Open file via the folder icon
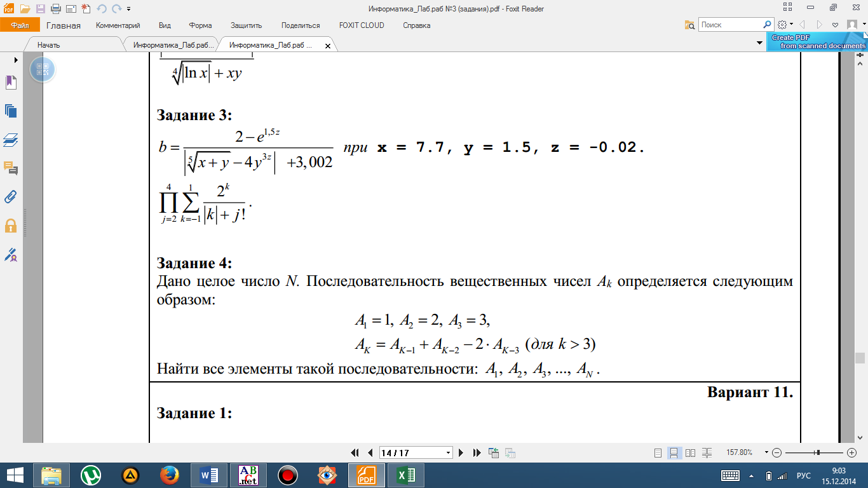Image resolution: width=868 pixels, height=488 pixels. (25, 9)
